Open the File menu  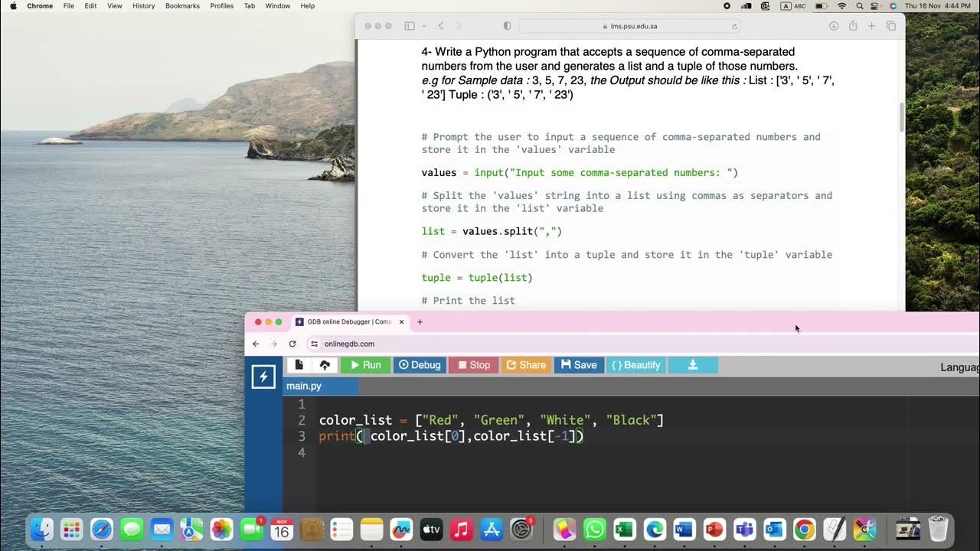pos(69,5)
